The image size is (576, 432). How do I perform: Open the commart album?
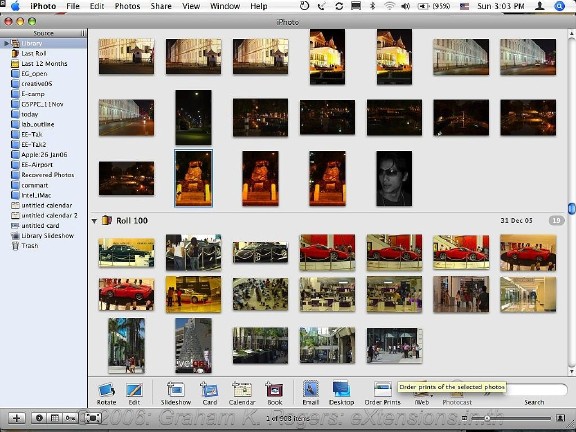tap(35, 185)
